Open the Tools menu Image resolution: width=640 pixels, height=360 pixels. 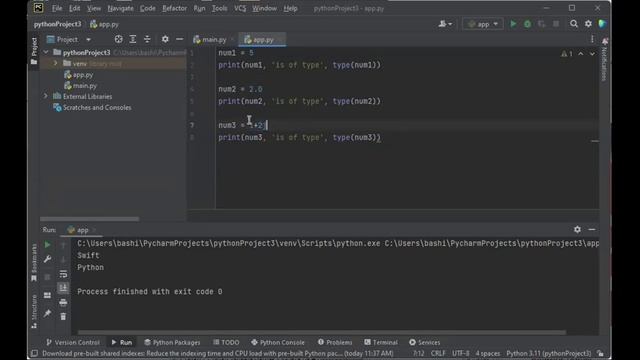tap(219, 8)
